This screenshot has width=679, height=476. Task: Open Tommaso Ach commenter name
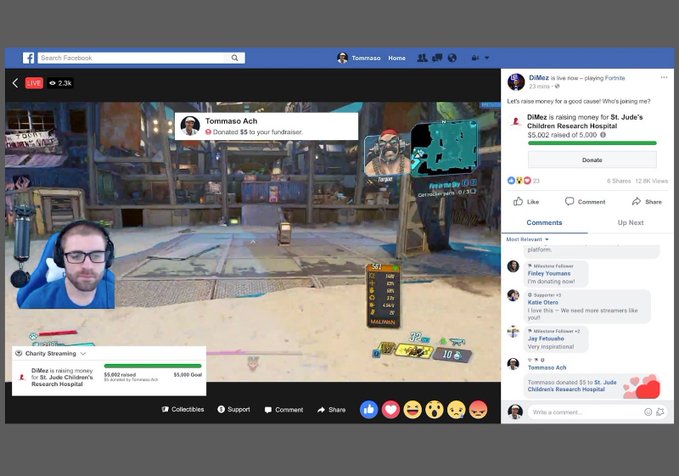click(x=546, y=367)
